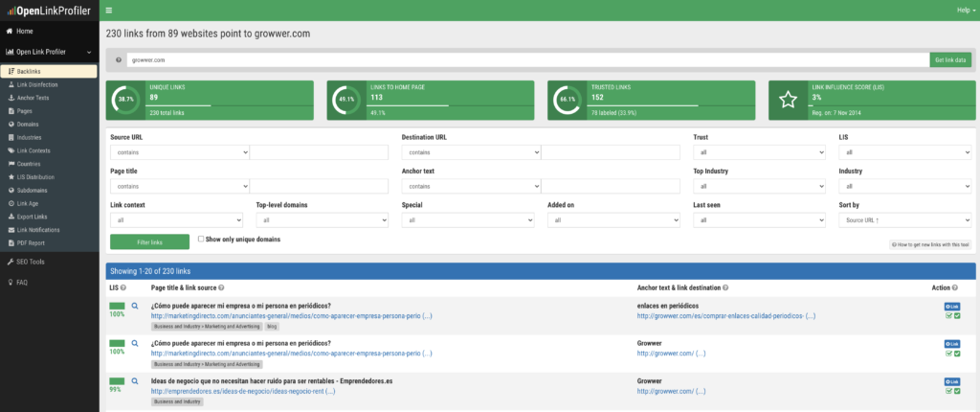Open the growwer.com comprar-enlaces destination URL
The image size is (980, 412).
point(726,316)
